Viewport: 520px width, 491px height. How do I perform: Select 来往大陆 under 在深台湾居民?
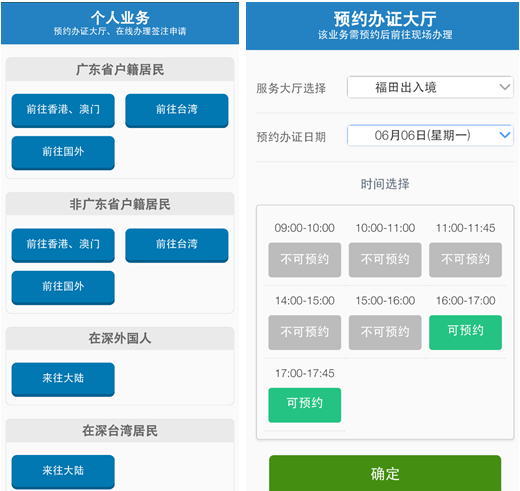pos(63,472)
